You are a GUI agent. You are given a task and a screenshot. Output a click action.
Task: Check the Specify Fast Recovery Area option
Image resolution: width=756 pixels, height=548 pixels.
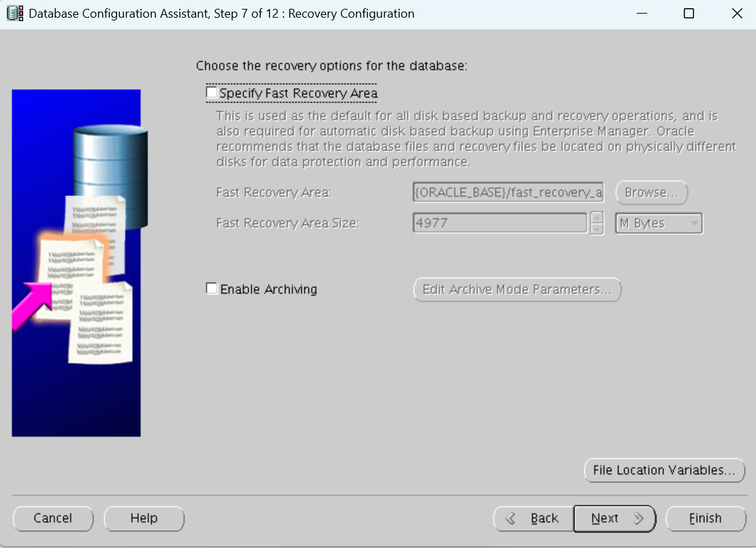pyautogui.click(x=211, y=92)
